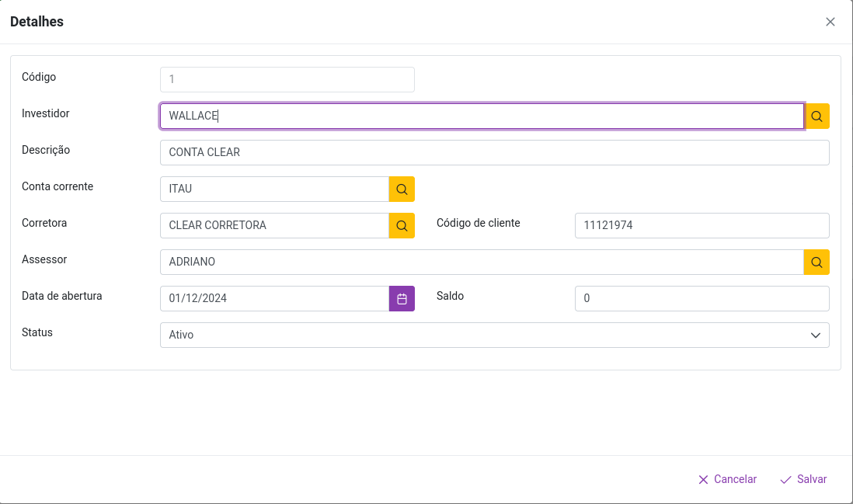Click into the Corretora input field
The width and height of the screenshot is (853, 504).
click(274, 225)
